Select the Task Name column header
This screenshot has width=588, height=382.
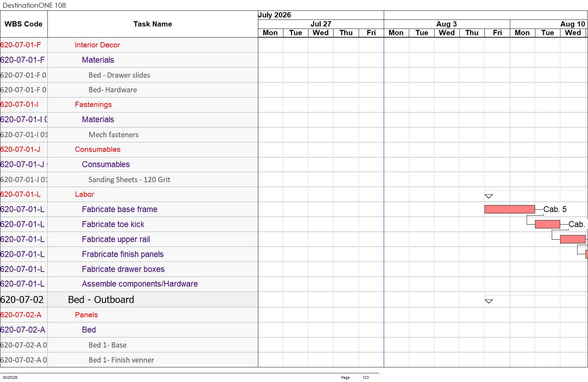[153, 24]
